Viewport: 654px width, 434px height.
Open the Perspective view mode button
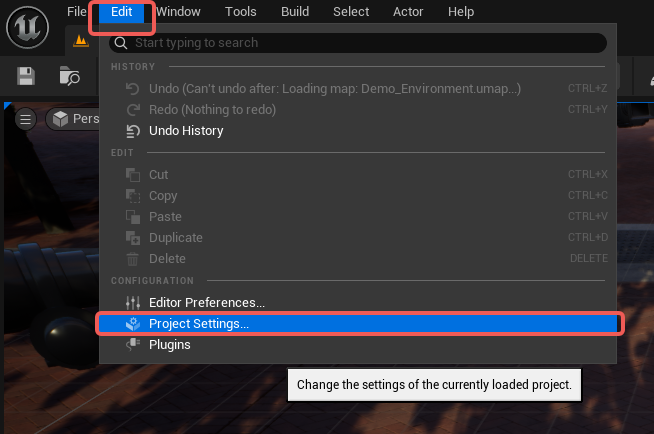click(x=73, y=119)
